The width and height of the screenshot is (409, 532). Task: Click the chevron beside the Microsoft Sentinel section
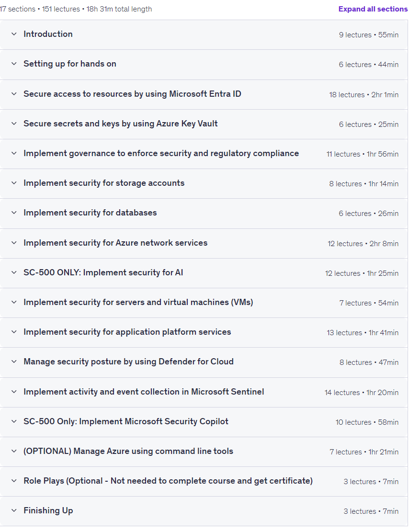[14, 392]
